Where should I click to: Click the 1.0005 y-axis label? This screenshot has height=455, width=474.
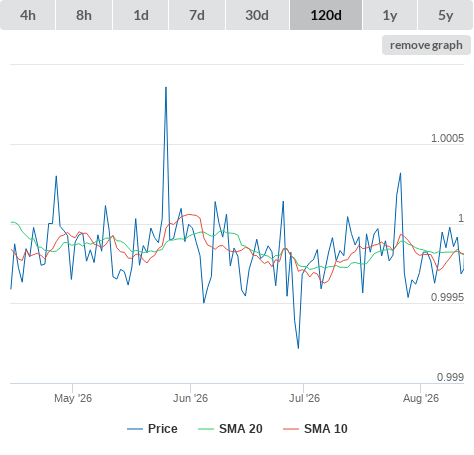(447, 138)
